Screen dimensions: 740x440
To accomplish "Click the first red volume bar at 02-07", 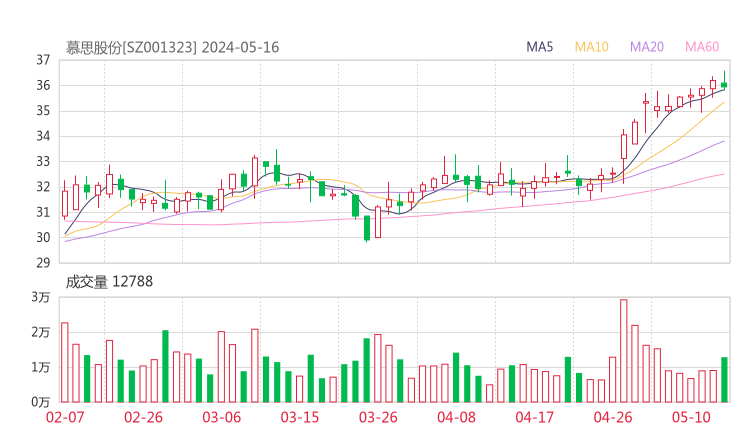I will click(65, 363).
